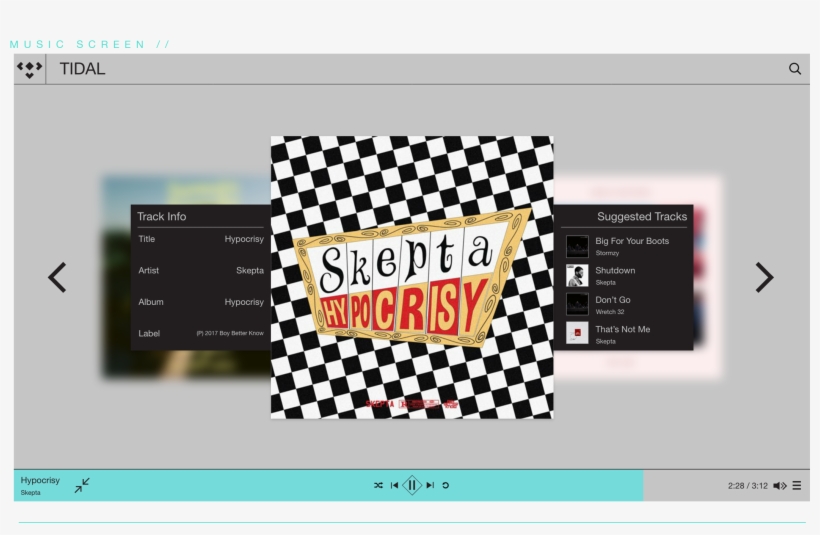
Task: Go to next album with right chevron
Action: coord(764,278)
